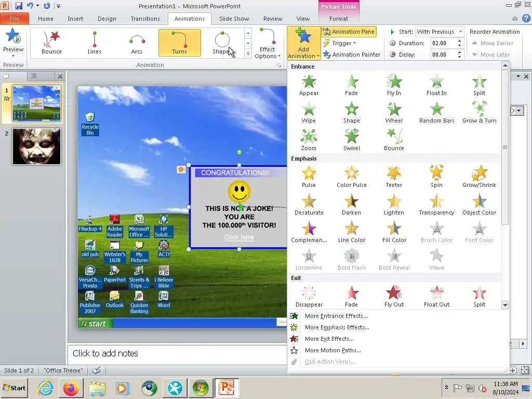Open Effect Options dropdown
Image resolution: width=532 pixels, height=399 pixels.
[x=268, y=44]
